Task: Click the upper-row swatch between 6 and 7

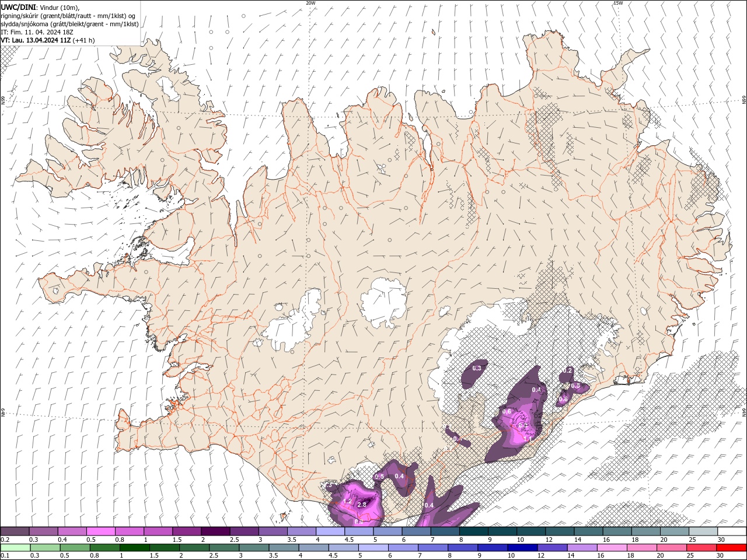Action: pos(417,531)
